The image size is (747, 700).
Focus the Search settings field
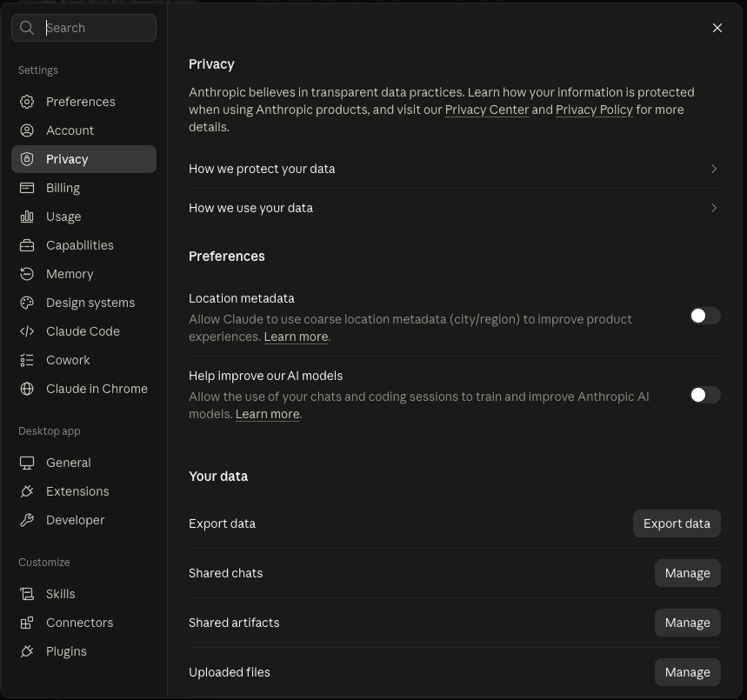pyautogui.click(x=83, y=28)
